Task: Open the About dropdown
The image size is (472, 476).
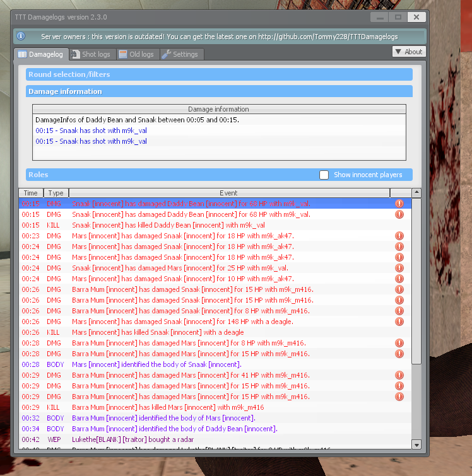Action: click(409, 52)
